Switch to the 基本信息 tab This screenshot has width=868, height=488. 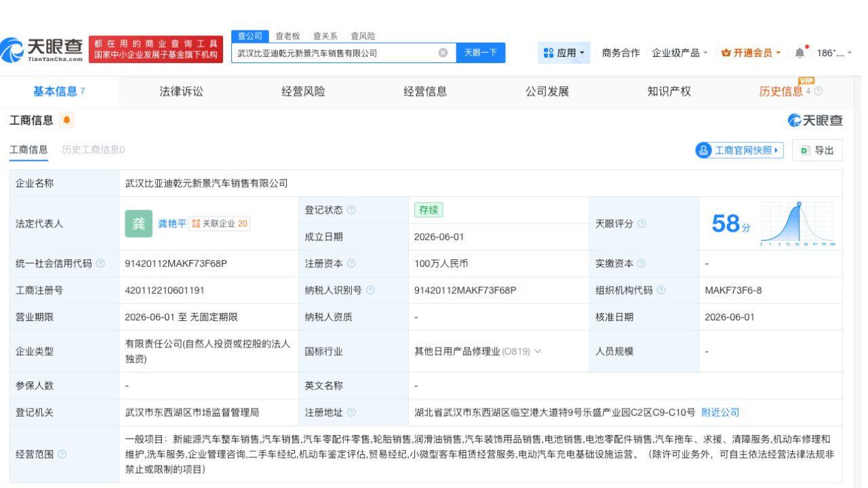59,92
